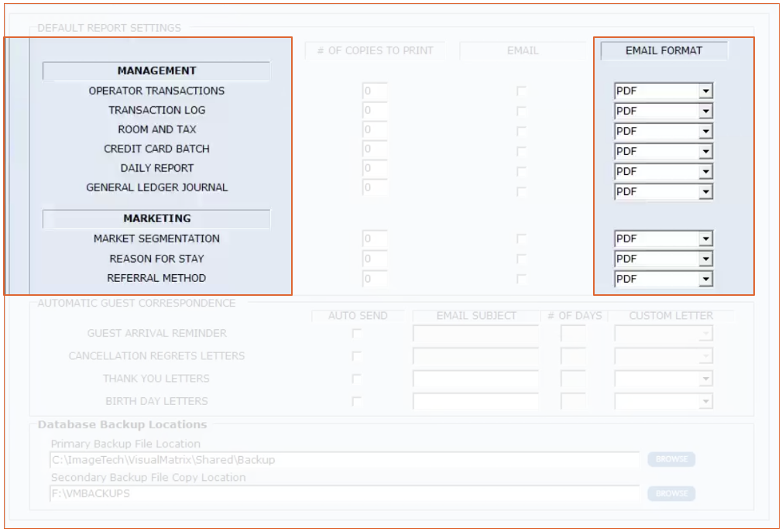Expand Transaction Log email format dropdown
Screen dimensions: 782x532
[705, 112]
